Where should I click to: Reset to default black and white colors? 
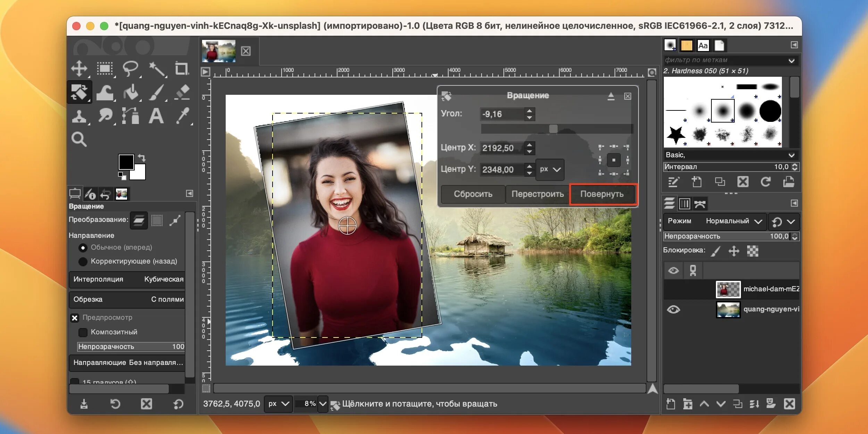(x=122, y=176)
